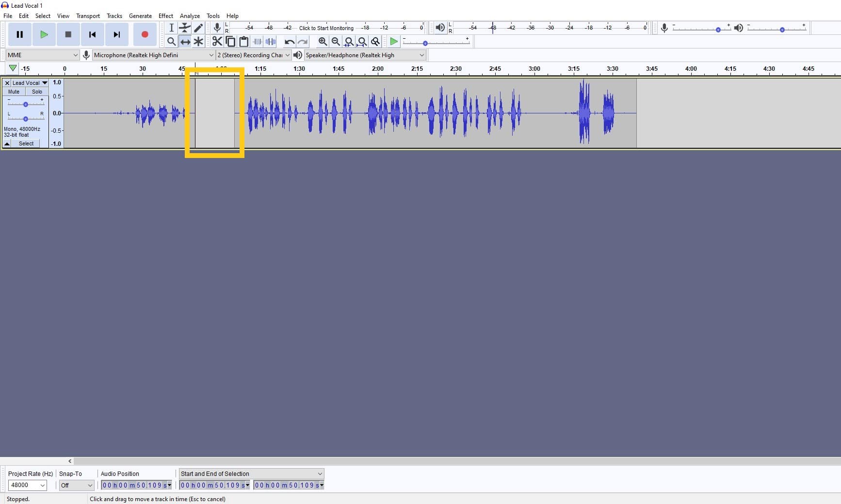The image size is (841, 504).
Task: Click the Audio Position time field
Action: point(135,485)
